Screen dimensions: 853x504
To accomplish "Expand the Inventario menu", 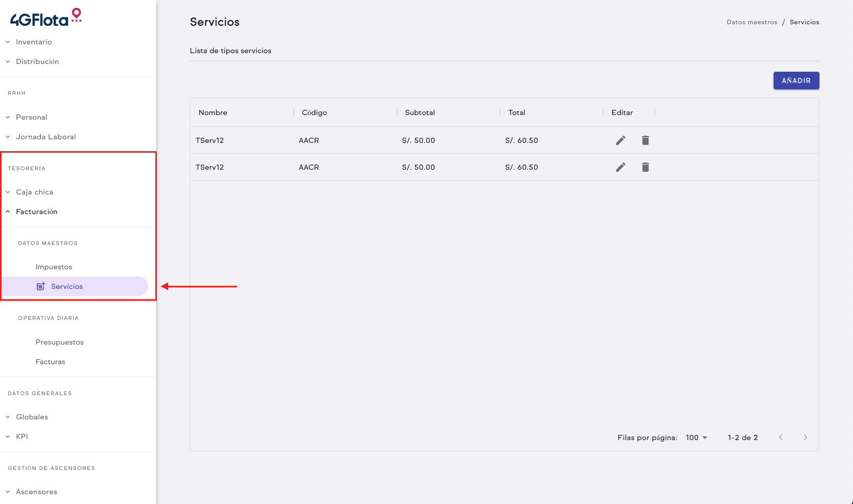I will [34, 42].
